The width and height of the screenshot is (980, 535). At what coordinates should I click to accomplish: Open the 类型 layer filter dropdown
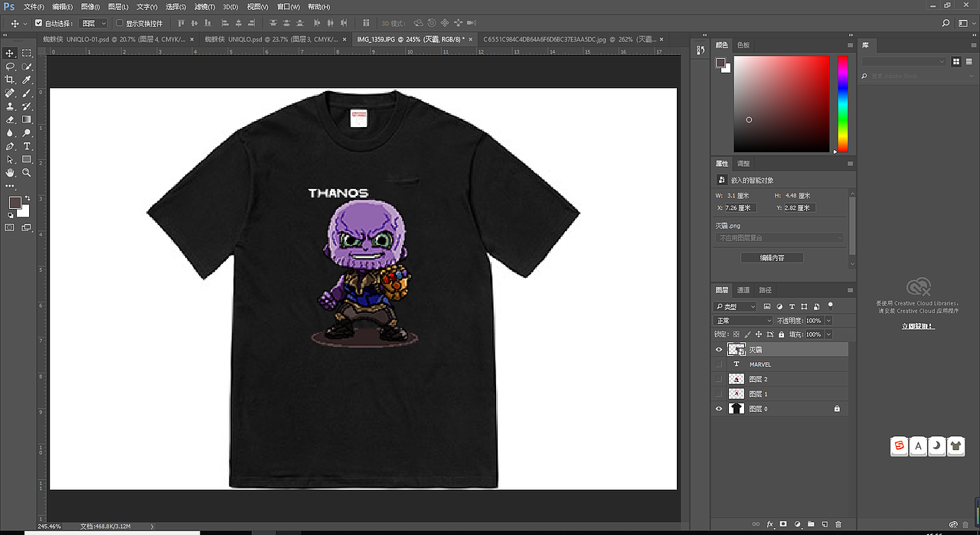(x=735, y=306)
